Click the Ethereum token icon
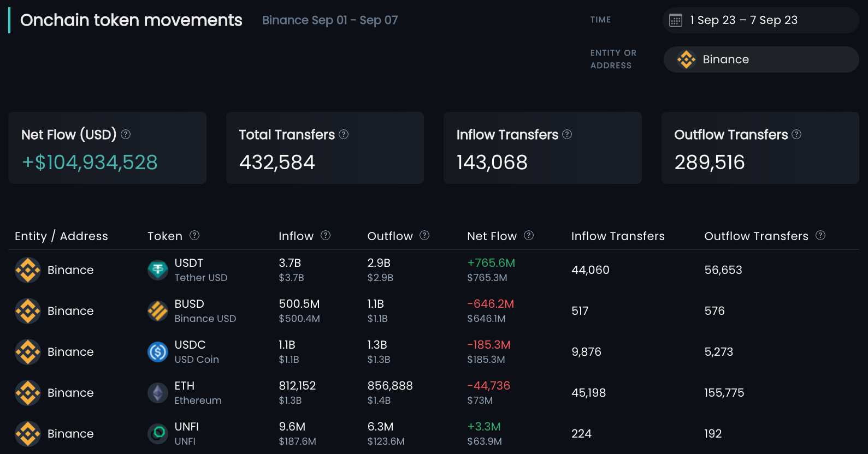This screenshot has height=454, width=868. tap(158, 393)
